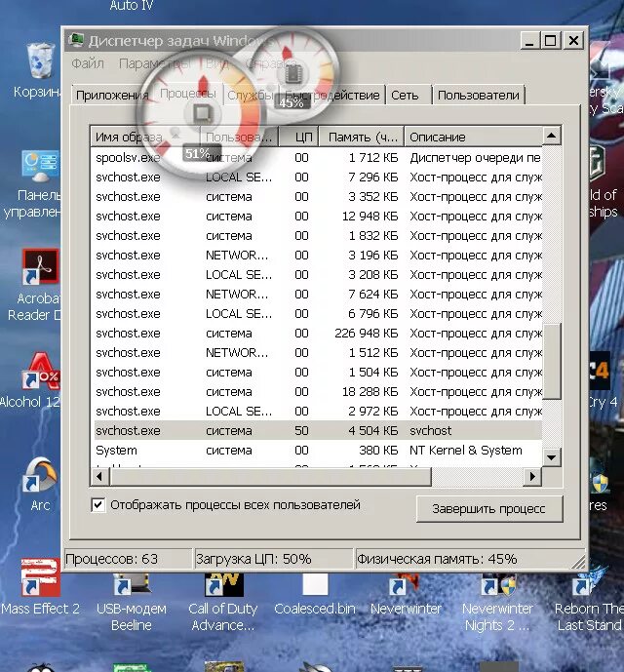Screen dimensions: 624x672
Task: Click the horizontal scroll left arrow
Action: [x=99, y=477]
